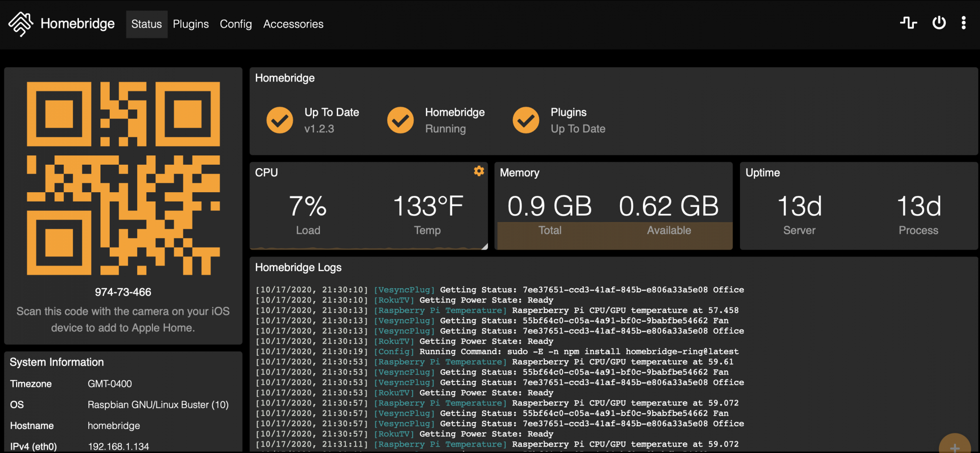Open the Plugins tab
Viewport: 980px width, 453px height.
pyautogui.click(x=191, y=24)
